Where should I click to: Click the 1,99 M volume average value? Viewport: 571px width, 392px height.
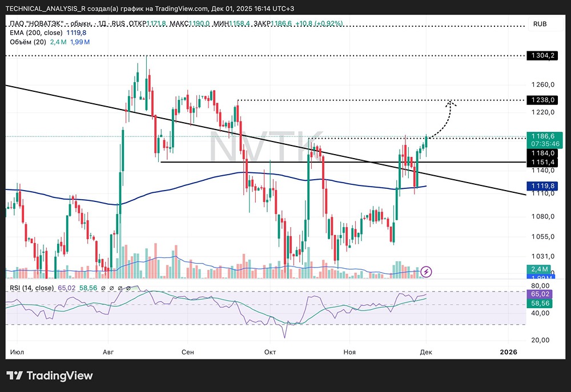[80, 42]
